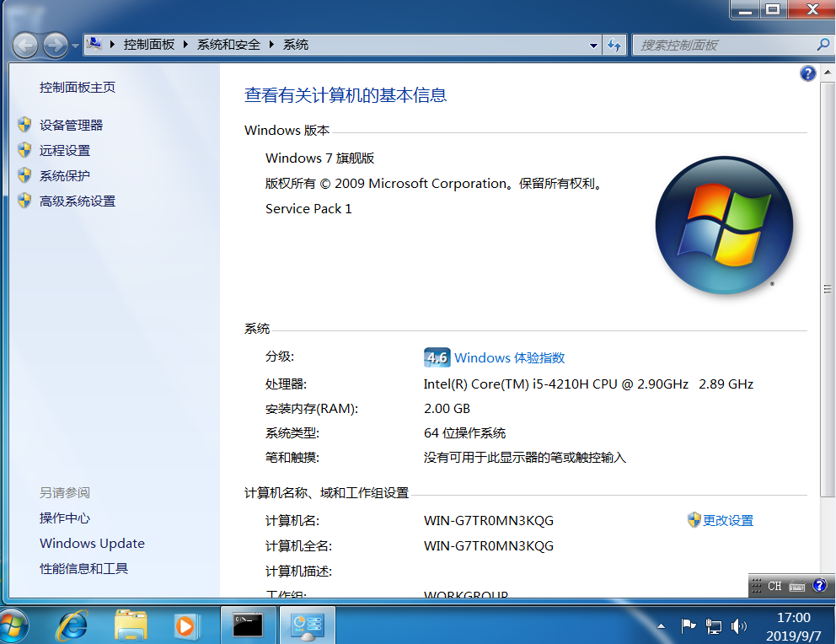Show hidden tray icons arrow
The image size is (836, 644).
pos(661,625)
